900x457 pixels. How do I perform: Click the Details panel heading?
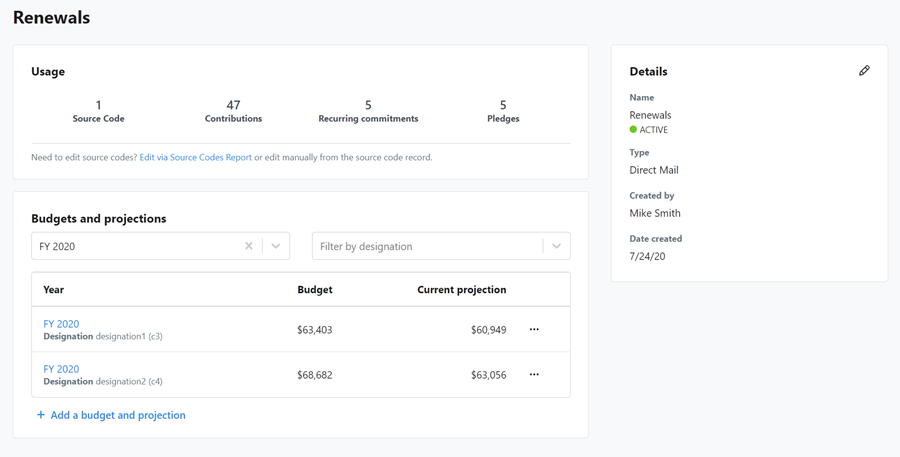pyautogui.click(x=648, y=71)
